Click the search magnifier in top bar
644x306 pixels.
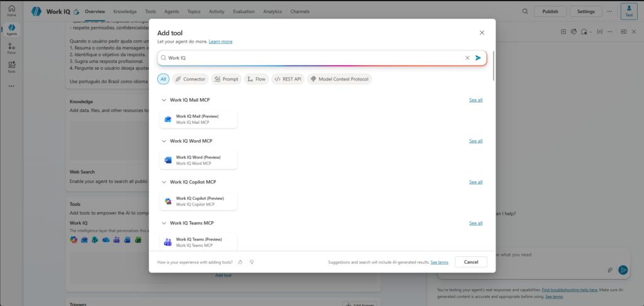click(x=525, y=11)
